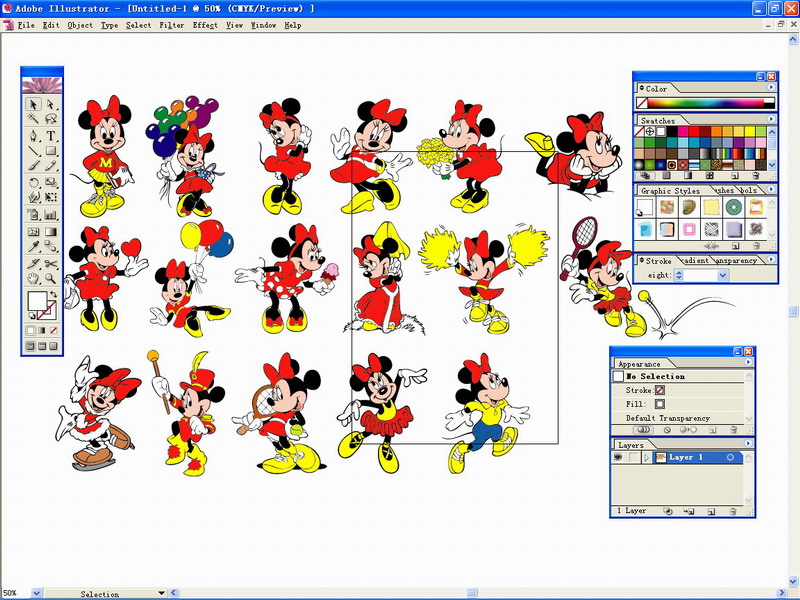Select the Direct Selection tool
Image resolution: width=800 pixels, height=600 pixels.
[51, 105]
